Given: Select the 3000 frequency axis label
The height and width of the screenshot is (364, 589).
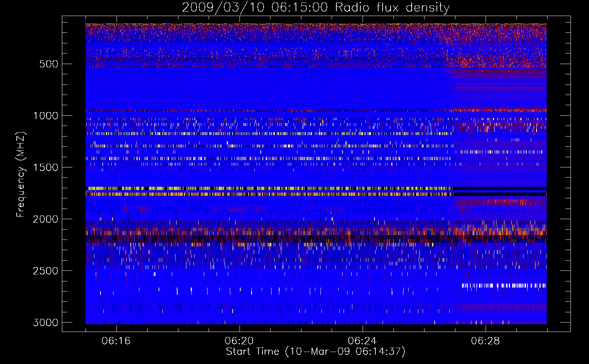Looking at the screenshot, I should pos(46,323).
